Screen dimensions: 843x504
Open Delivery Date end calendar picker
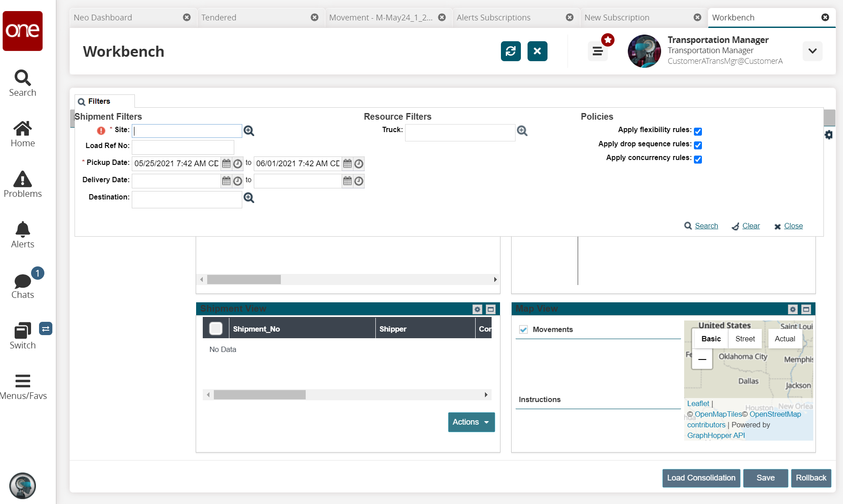347,181
